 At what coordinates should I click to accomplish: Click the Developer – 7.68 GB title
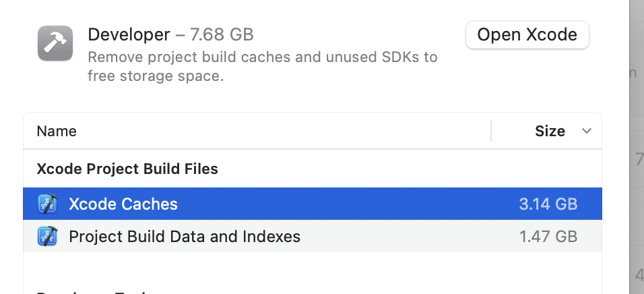point(170,34)
